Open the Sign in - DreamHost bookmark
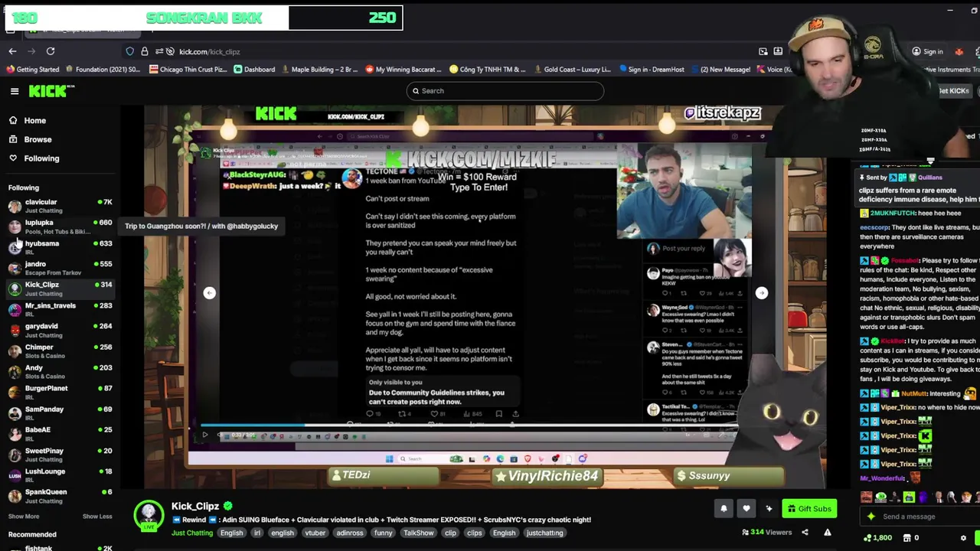Image resolution: width=980 pixels, height=551 pixels. point(650,70)
